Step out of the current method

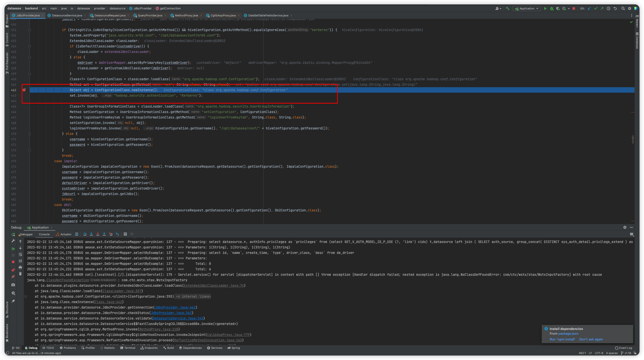104,234
